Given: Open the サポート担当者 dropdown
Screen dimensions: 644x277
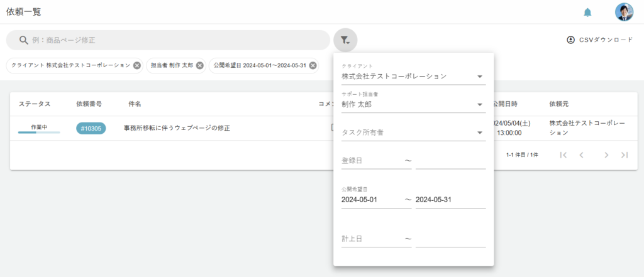Looking at the screenshot, I should tap(480, 104).
